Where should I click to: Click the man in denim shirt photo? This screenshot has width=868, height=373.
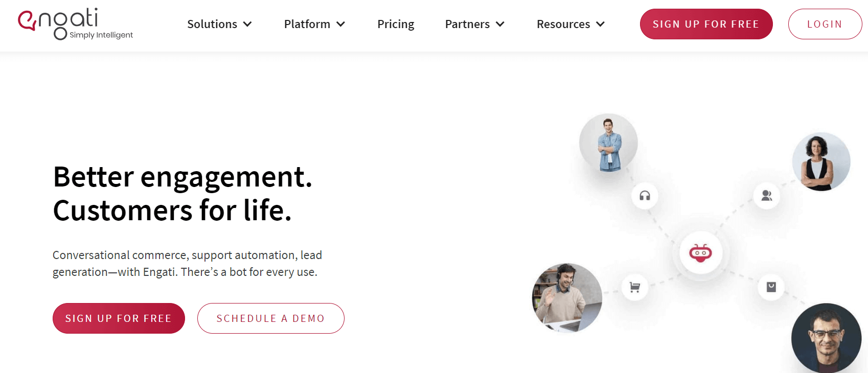[608, 143]
